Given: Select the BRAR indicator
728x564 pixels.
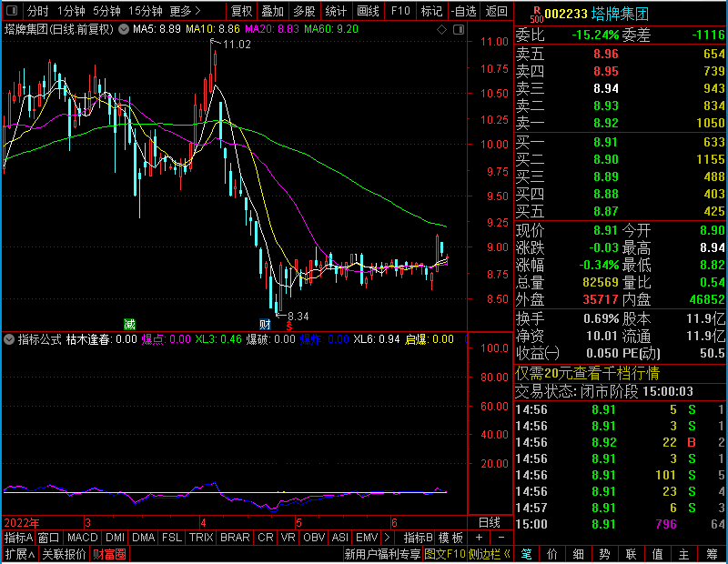Looking at the screenshot, I should pyautogui.click(x=235, y=538).
